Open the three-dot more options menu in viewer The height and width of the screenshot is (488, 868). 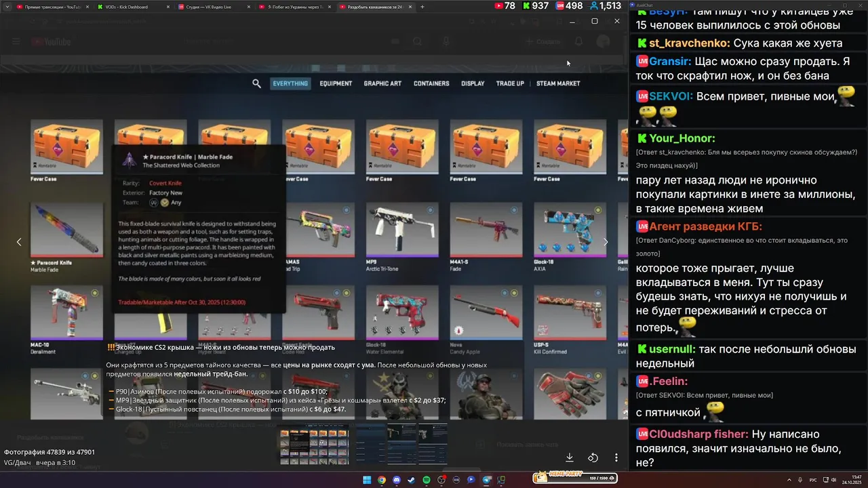[616, 457]
